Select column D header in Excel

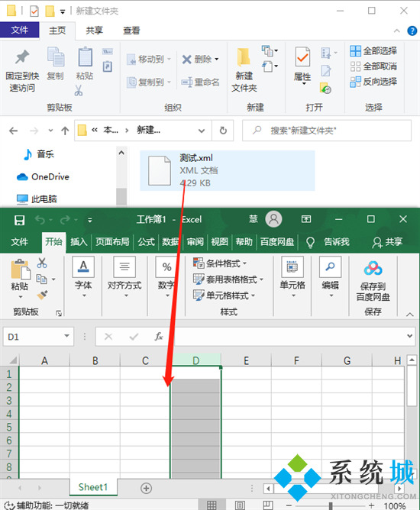[x=195, y=360]
